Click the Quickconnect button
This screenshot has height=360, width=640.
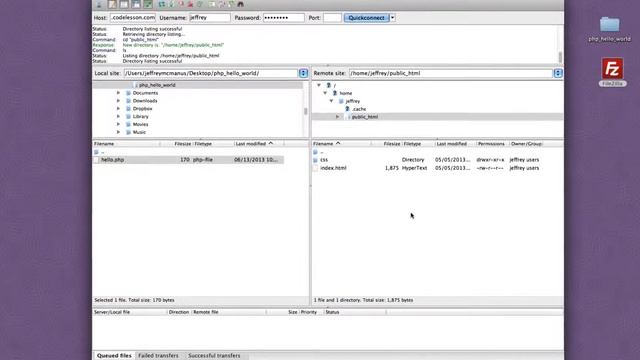367,18
